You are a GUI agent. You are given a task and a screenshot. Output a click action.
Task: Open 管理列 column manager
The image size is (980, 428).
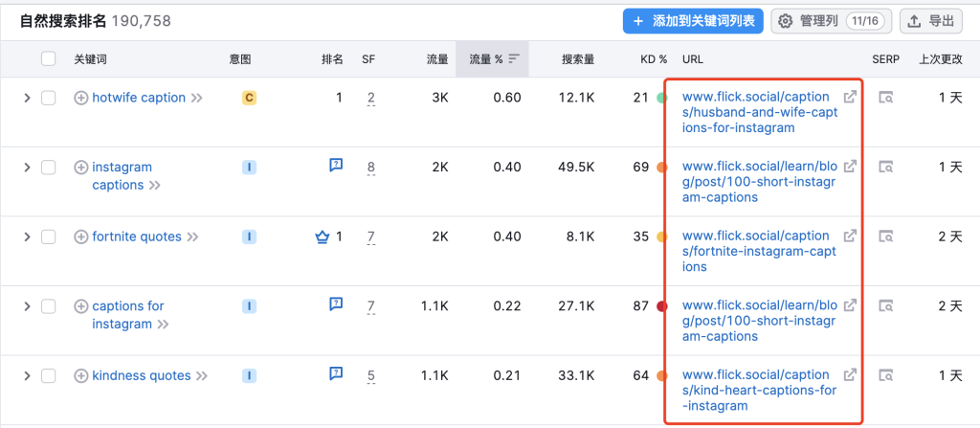[830, 21]
